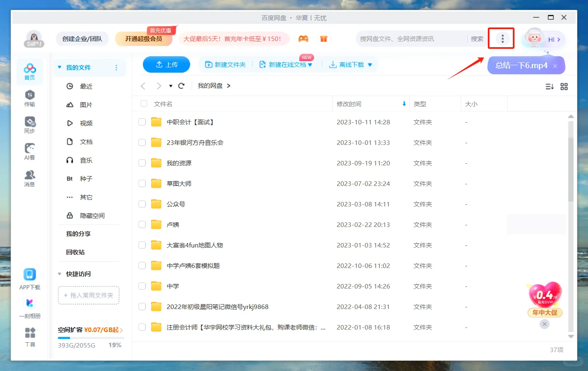Click the storage usage progress bar
588x371 pixels.
(90, 337)
